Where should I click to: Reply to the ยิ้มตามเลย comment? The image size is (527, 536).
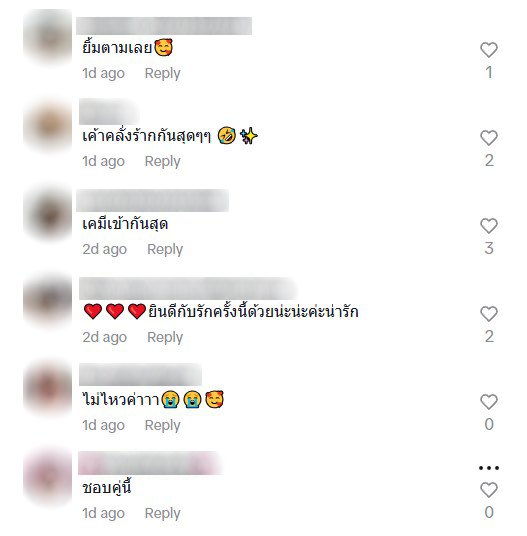tap(162, 73)
